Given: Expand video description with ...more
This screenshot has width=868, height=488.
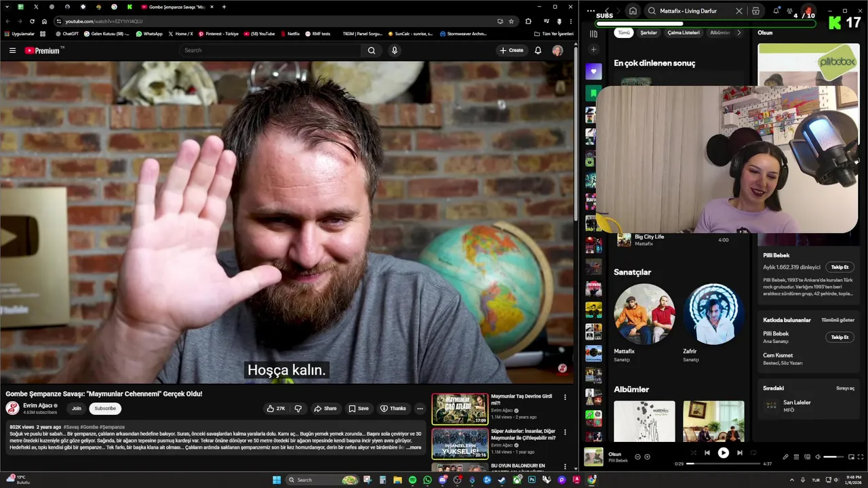Looking at the screenshot, I should coord(414,447).
